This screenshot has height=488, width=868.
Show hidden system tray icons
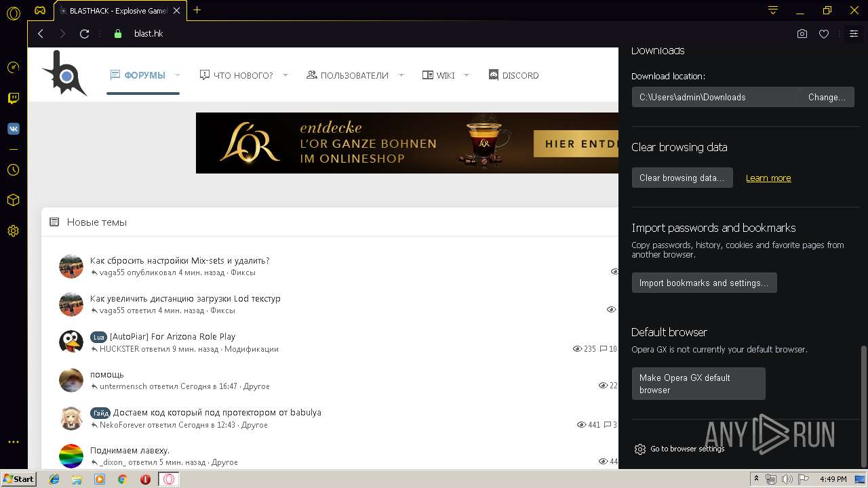(756, 479)
